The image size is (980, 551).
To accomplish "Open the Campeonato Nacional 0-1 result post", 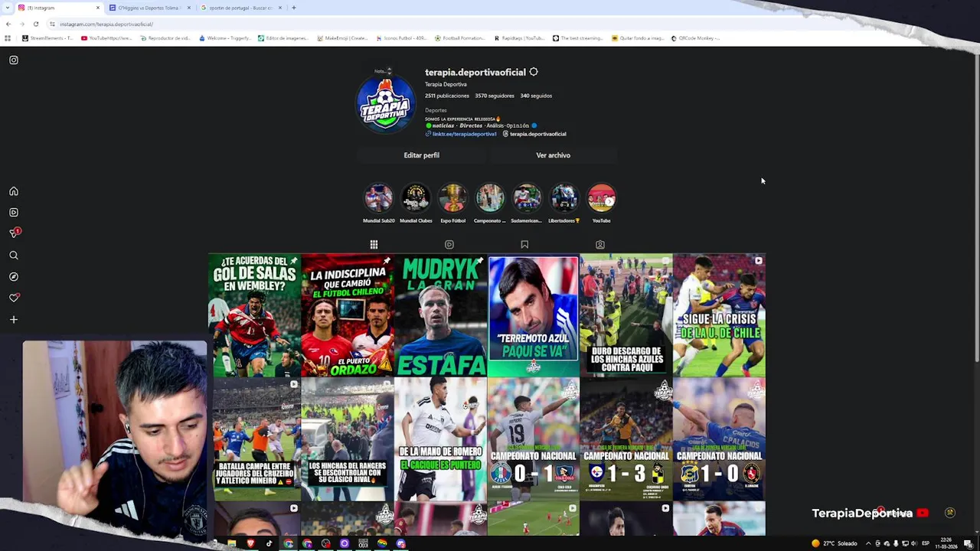I will click(534, 439).
